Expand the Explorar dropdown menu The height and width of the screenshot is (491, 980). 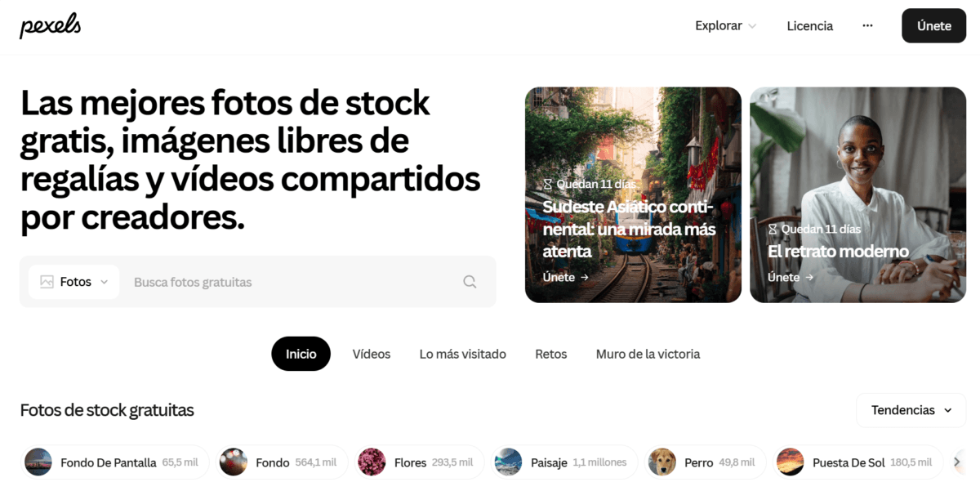click(x=726, y=26)
